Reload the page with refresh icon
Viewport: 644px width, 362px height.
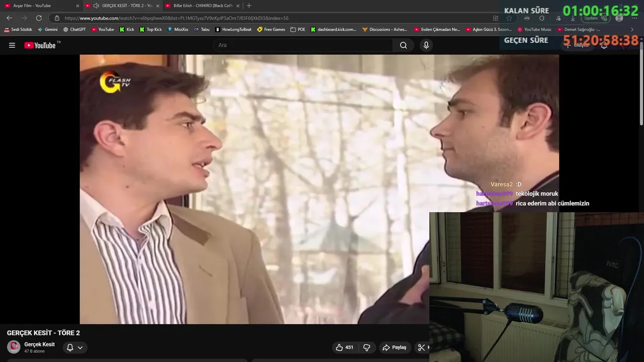(39, 18)
